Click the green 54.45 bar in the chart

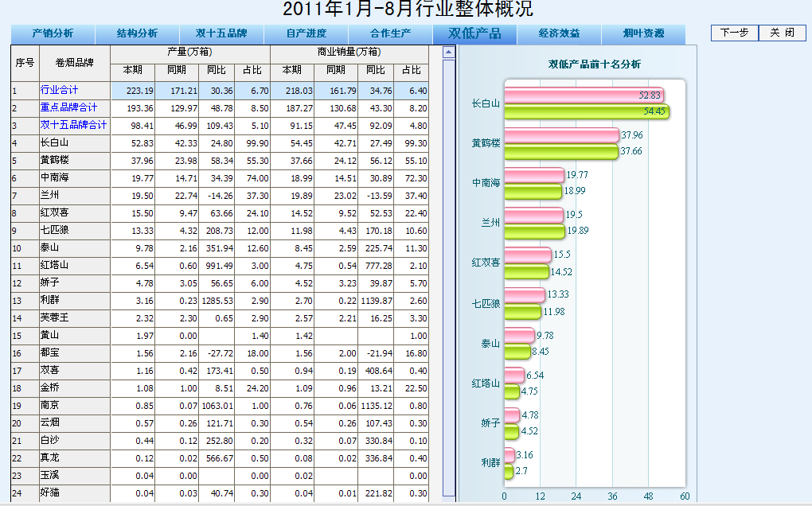(x=586, y=111)
